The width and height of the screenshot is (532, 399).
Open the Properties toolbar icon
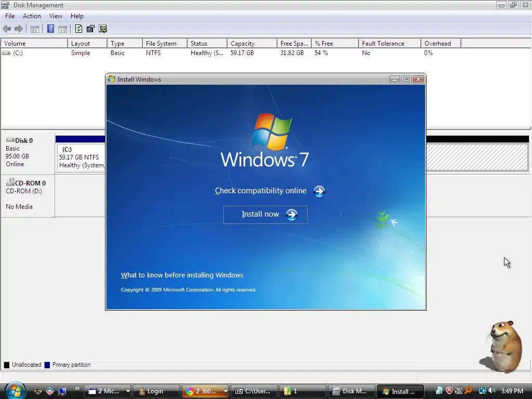90,29
